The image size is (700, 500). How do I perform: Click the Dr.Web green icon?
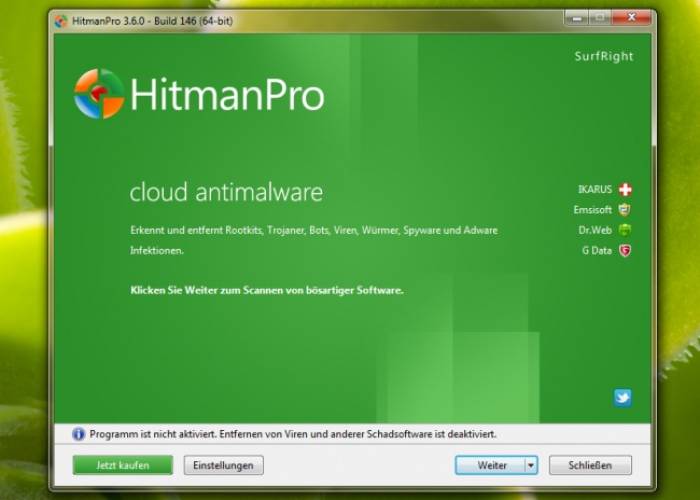[625, 230]
